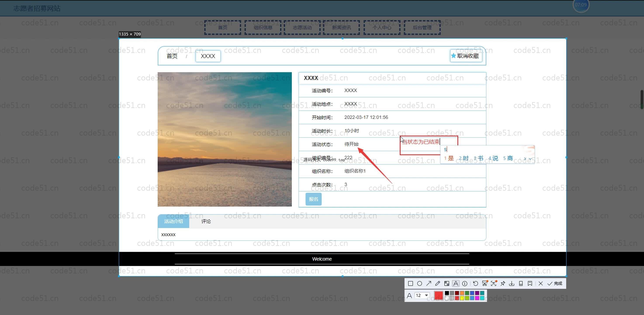Choose IME candidate 4 说

coord(493,158)
